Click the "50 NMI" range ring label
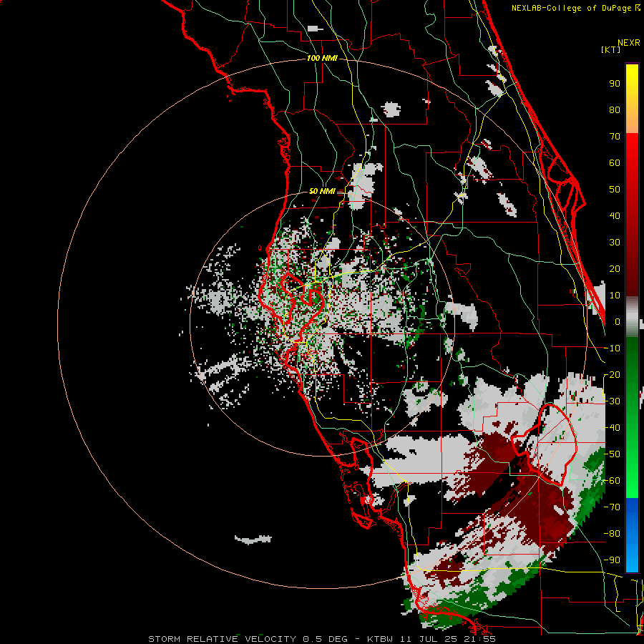This screenshot has width=644, height=644. click(322, 191)
